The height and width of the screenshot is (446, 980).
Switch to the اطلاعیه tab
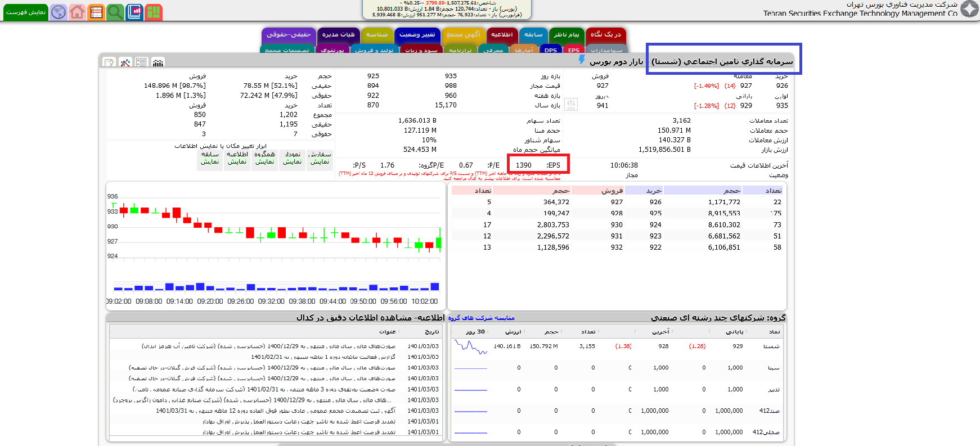[x=502, y=35]
